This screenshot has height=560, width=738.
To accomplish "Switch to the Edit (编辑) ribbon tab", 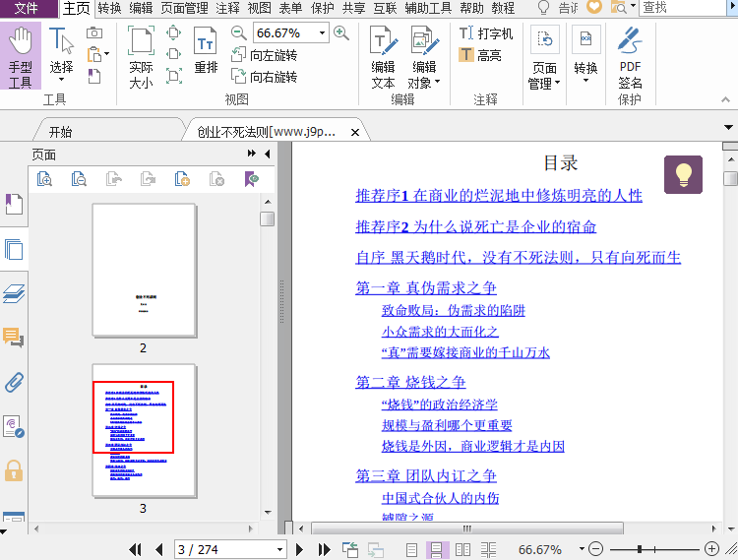I will (x=141, y=8).
